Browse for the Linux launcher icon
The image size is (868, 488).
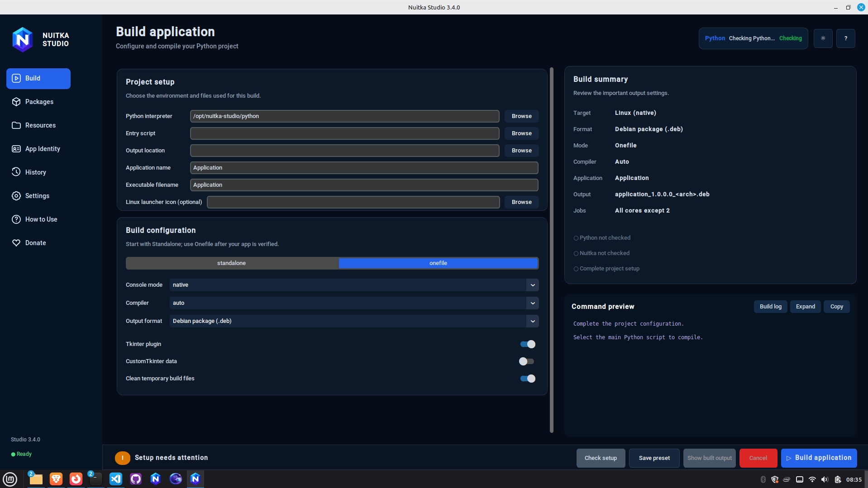521,202
